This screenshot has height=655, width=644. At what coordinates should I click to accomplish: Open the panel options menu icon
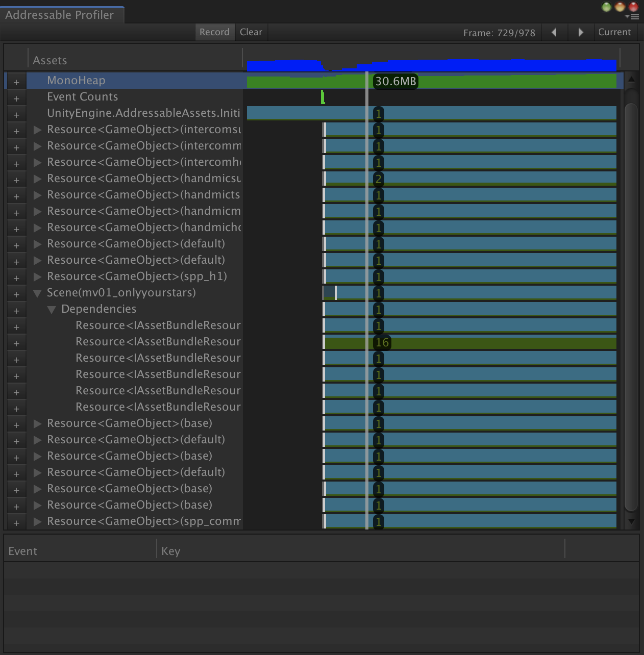633,17
